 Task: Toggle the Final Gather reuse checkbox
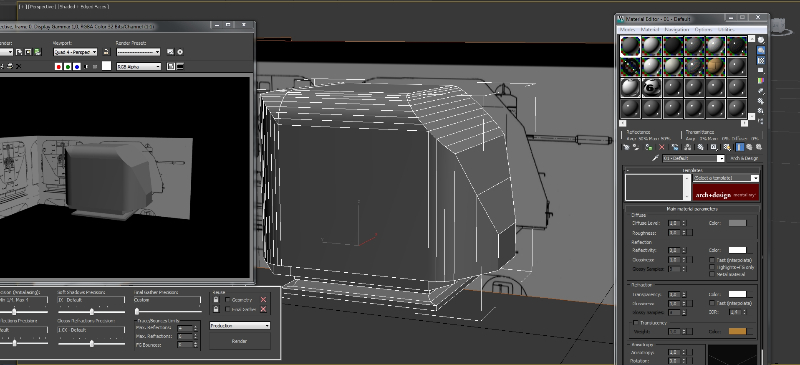click(228, 309)
